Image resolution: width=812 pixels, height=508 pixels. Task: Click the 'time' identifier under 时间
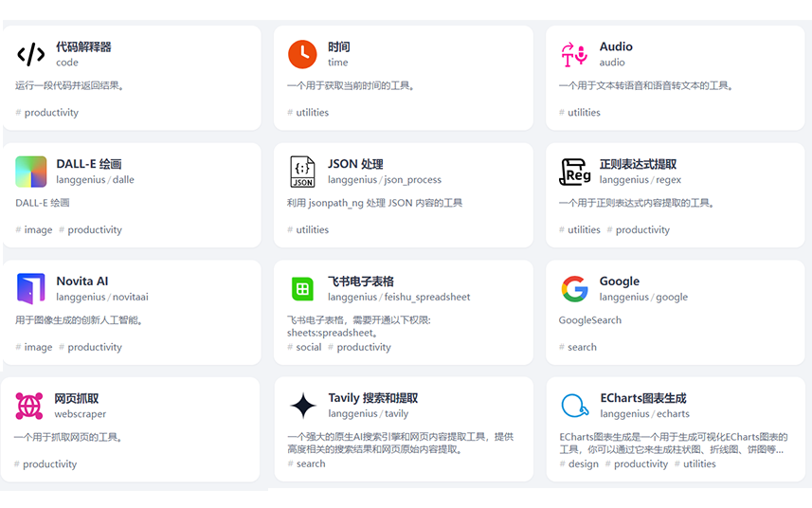337,63
